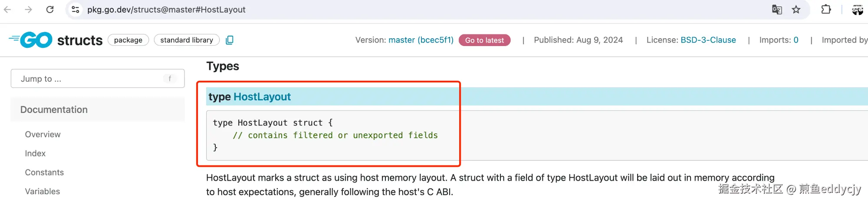Image resolution: width=868 pixels, height=202 pixels.
Task: Click the Go logo
Action: click(x=30, y=40)
